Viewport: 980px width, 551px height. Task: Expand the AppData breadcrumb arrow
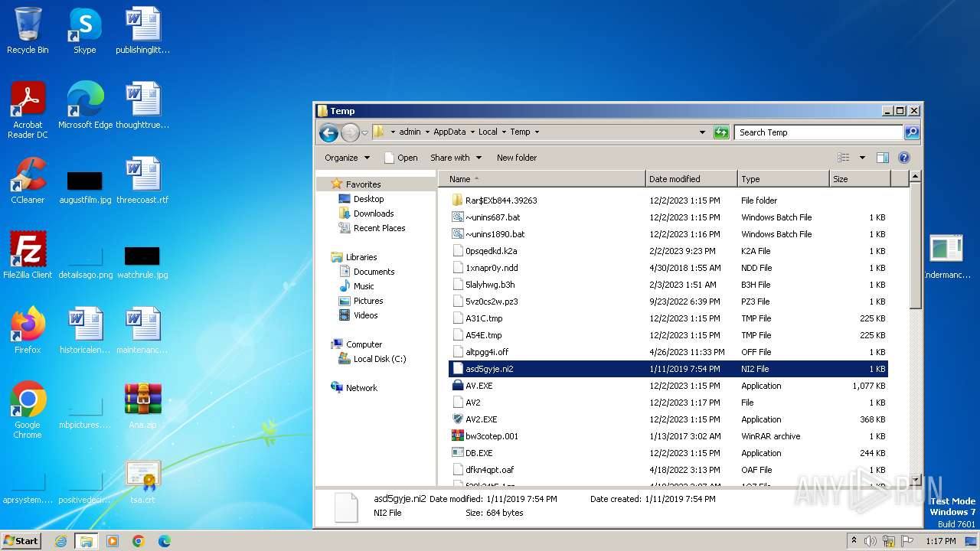click(472, 132)
